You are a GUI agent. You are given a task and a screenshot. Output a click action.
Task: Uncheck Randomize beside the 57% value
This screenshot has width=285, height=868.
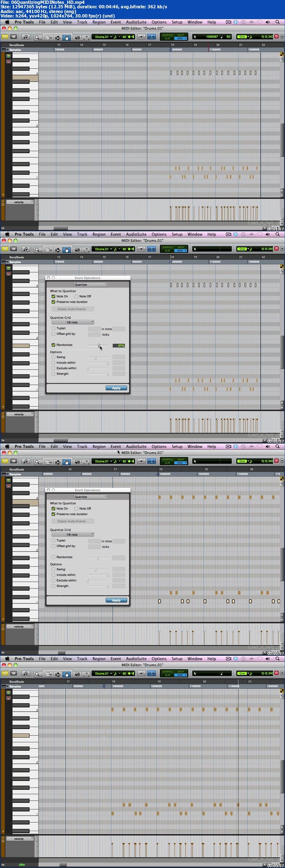pyautogui.click(x=53, y=345)
